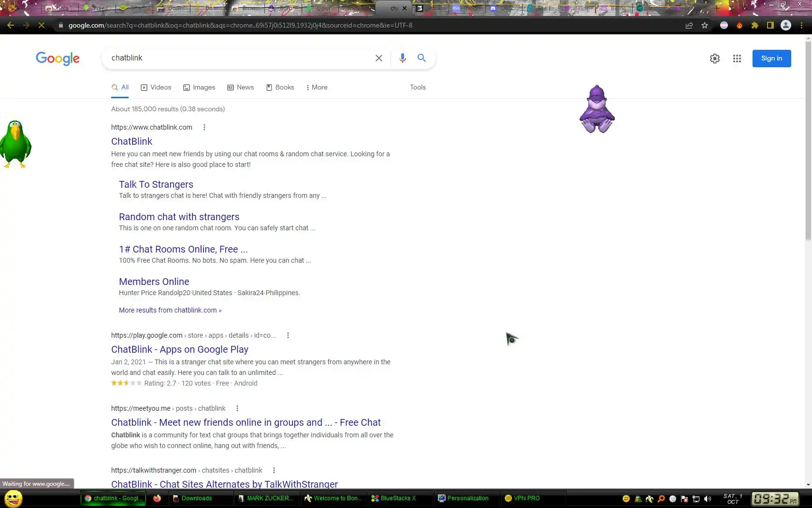Image resolution: width=812 pixels, height=508 pixels.
Task: Expand the More search categories menu
Action: 317,87
